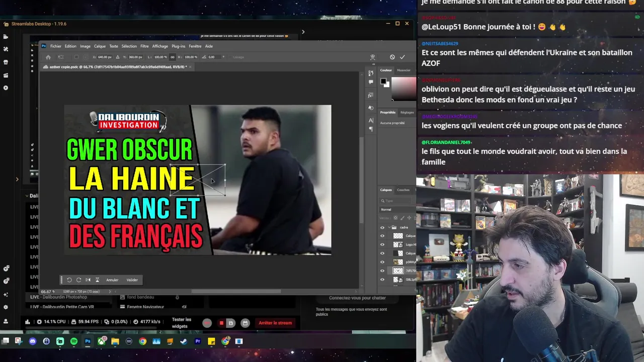Image resolution: width=644 pixels, height=362 pixels.
Task: Click the Streamlabs schedule calendar icon
Action: click(245, 323)
